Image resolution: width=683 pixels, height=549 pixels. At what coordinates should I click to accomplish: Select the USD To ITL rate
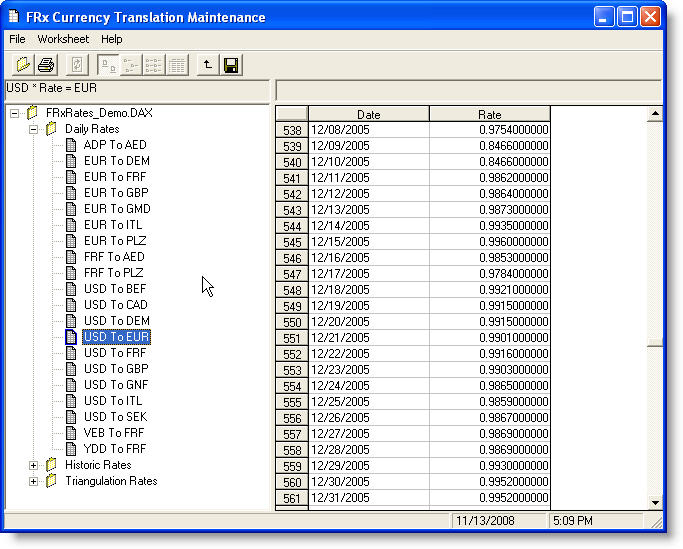[113, 400]
